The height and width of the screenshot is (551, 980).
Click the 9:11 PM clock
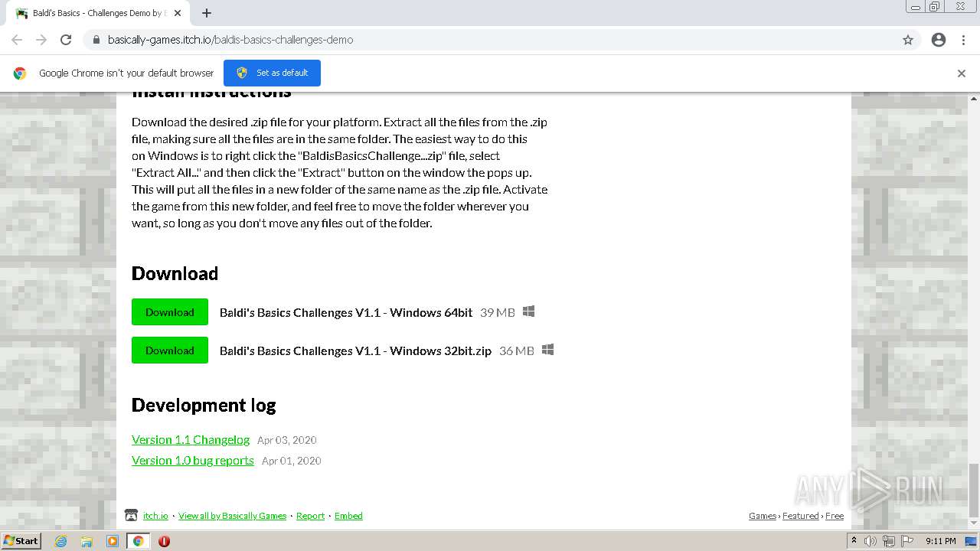click(941, 541)
